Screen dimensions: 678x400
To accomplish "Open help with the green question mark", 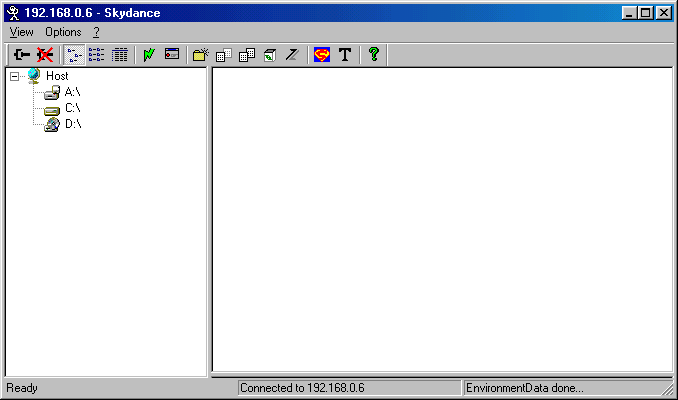I will pyautogui.click(x=374, y=55).
